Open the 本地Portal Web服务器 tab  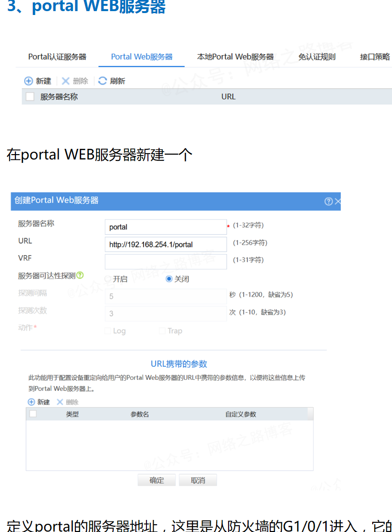coord(235,57)
